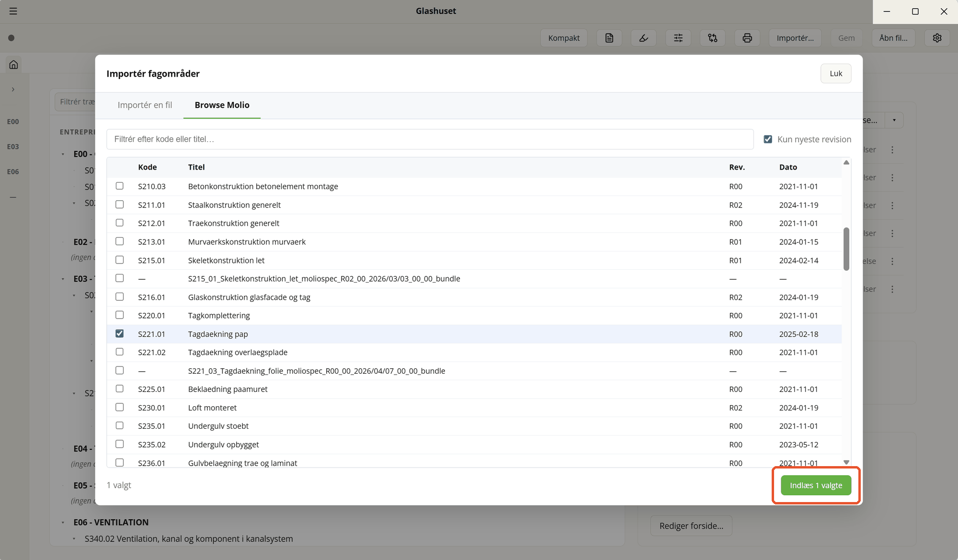Open the sliders settings toolbar icon
Image resolution: width=958 pixels, height=560 pixels.
[678, 38]
